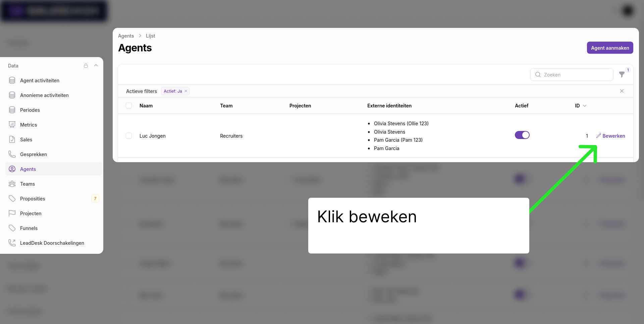The width and height of the screenshot is (644, 324).
Task: Click the LeadDesk Doorschakelingen phone icon
Action: 12,243
